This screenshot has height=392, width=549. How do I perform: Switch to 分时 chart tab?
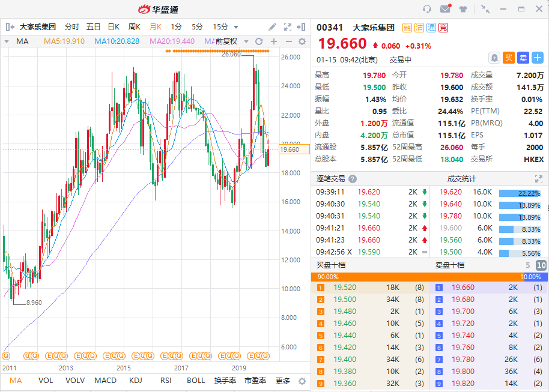click(71, 27)
